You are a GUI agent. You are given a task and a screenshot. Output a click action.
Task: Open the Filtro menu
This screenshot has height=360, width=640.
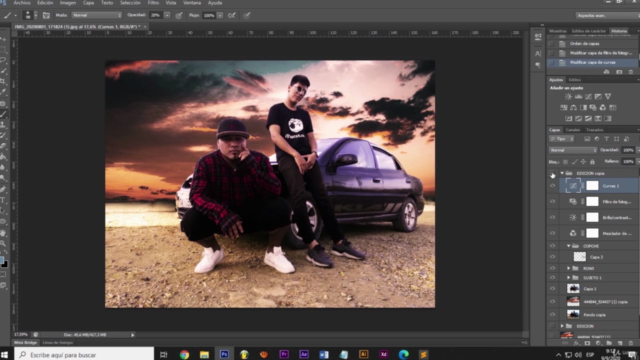153,3
